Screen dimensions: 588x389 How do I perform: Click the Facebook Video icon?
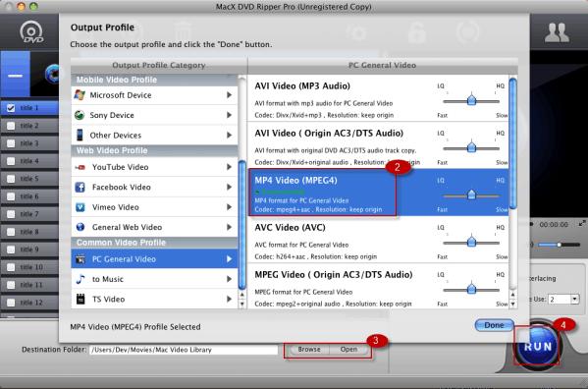point(80,187)
